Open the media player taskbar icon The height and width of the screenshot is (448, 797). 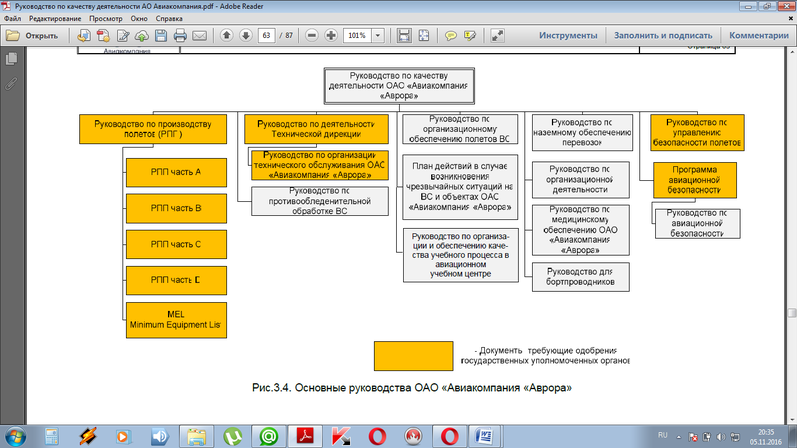123,436
